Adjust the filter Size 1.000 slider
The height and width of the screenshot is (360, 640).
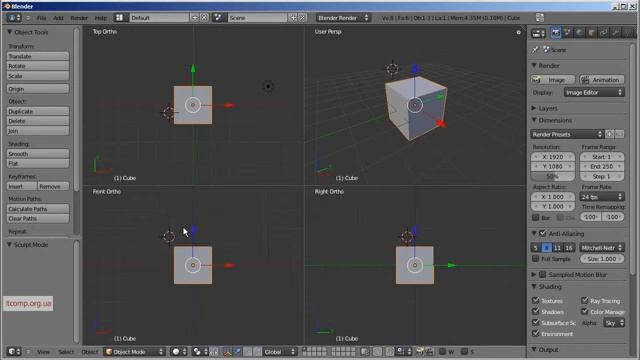pyautogui.click(x=602, y=259)
